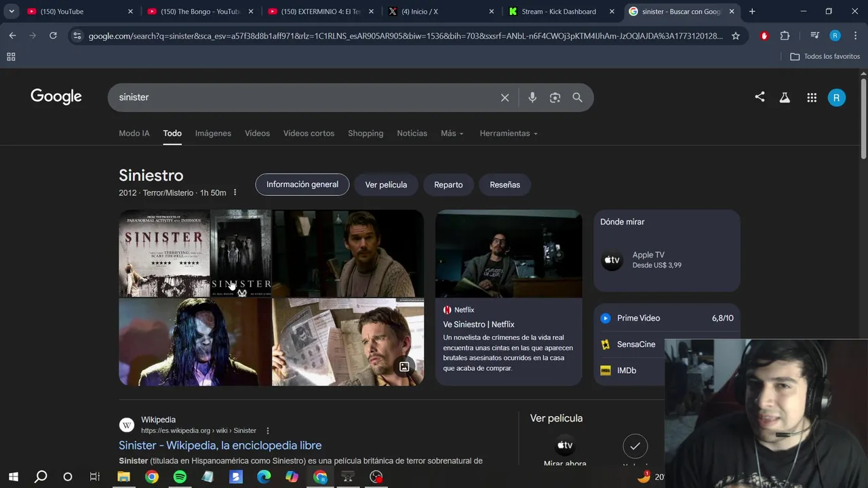This screenshot has width=868, height=488.
Task: Open the Noticias tab
Action: coord(412,134)
